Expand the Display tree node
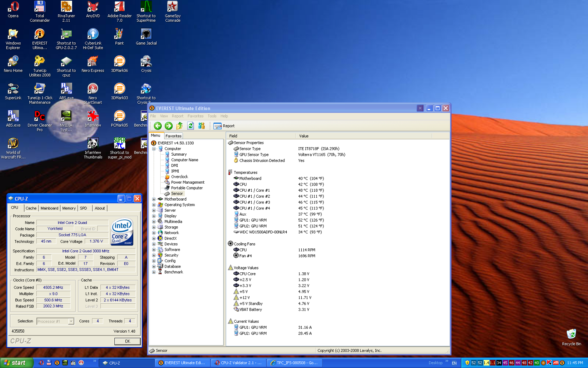This screenshot has width=588, height=368. pyautogui.click(x=154, y=216)
